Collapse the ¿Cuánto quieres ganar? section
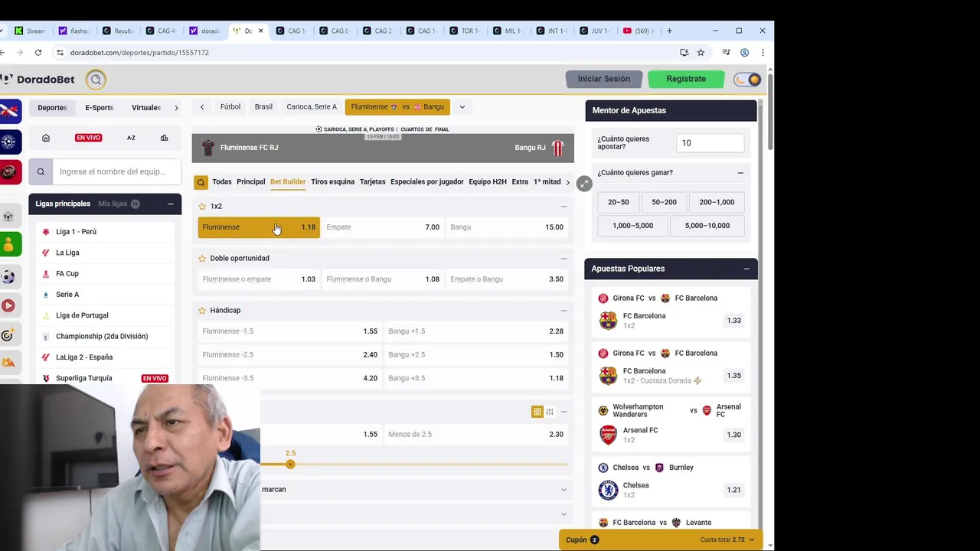Viewport: 980px width, 551px height. coord(740,173)
